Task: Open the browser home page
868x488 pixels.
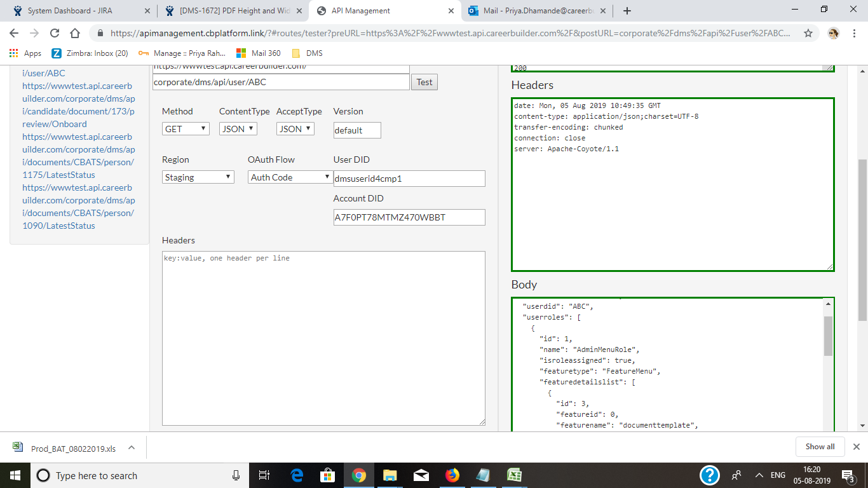Action: point(75,33)
